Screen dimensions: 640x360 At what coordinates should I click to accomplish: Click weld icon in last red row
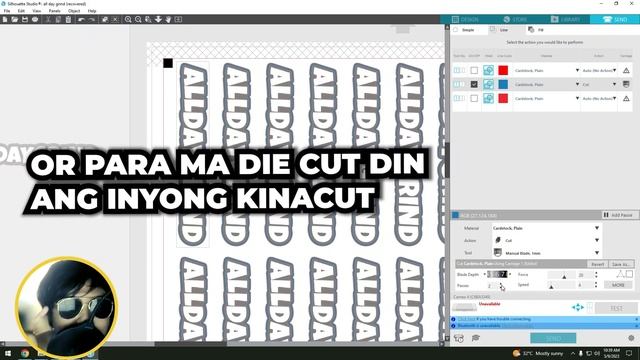click(x=488, y=98)
